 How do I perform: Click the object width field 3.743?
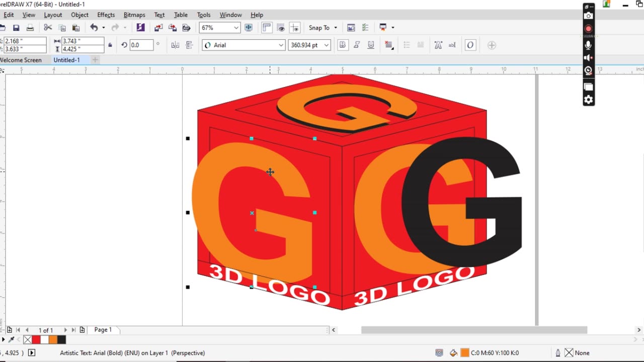83,41
